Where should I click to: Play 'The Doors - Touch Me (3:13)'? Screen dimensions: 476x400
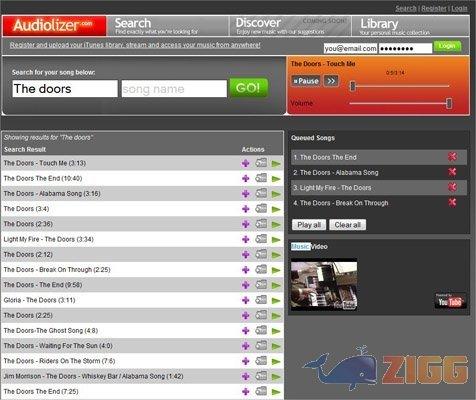pos(276,164)
